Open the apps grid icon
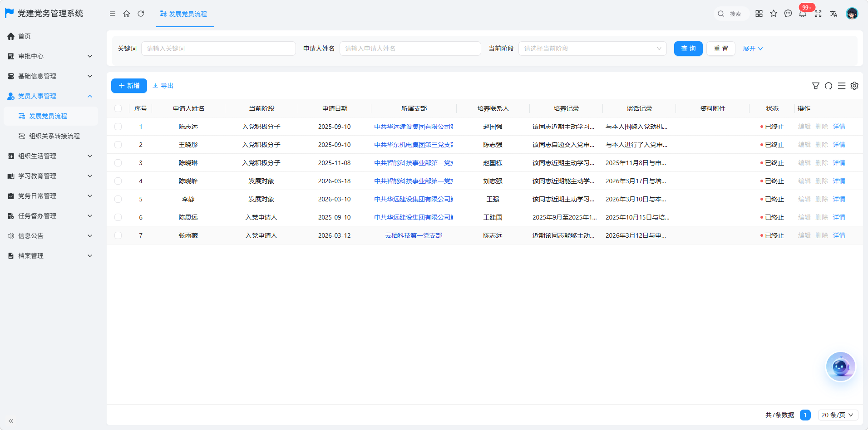The image size is (868, 430). point(759,14)
